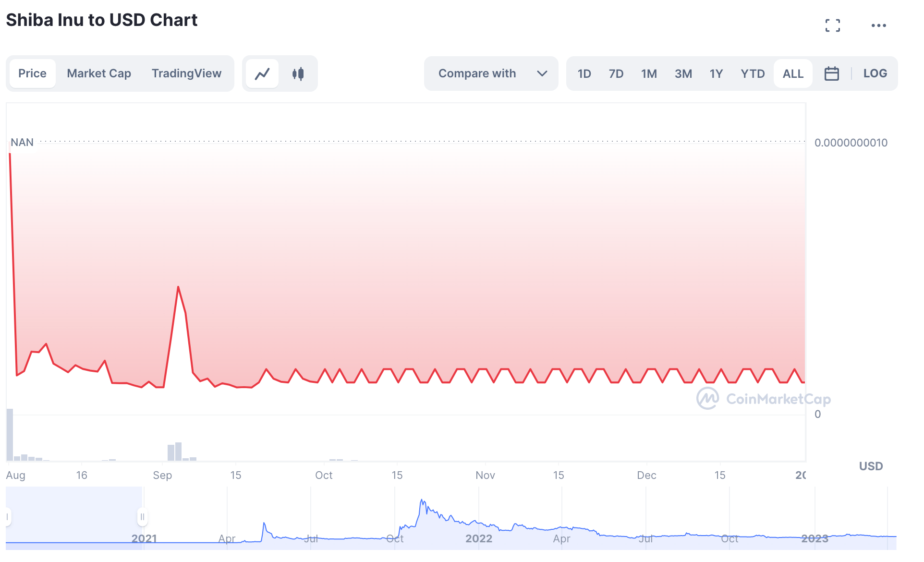The height and width of the screenshot is (562, 924).
Task: Set the time range to 1D
Action: point(584,73)
